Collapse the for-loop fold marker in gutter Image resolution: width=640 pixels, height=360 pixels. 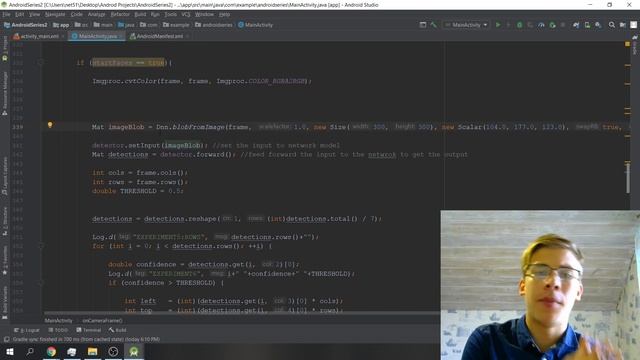(x=40, y=246)
